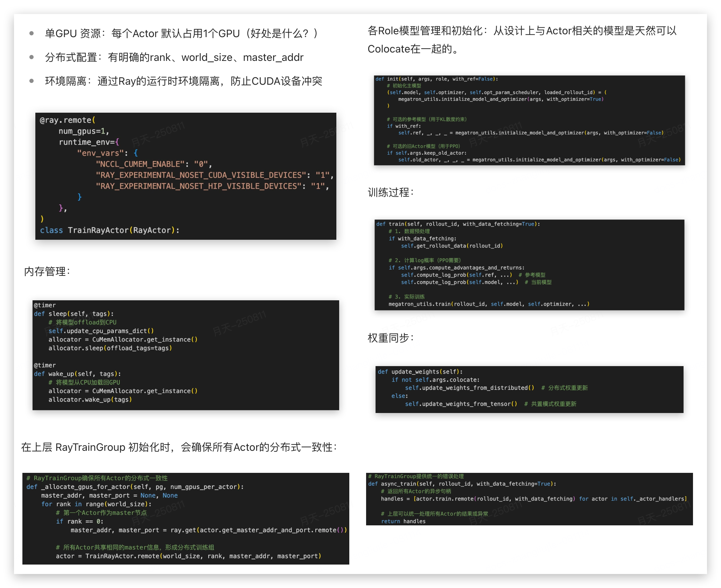Open the sleep and wake_up code image
This screenshot has width=721, height=588.
(185, 355)
